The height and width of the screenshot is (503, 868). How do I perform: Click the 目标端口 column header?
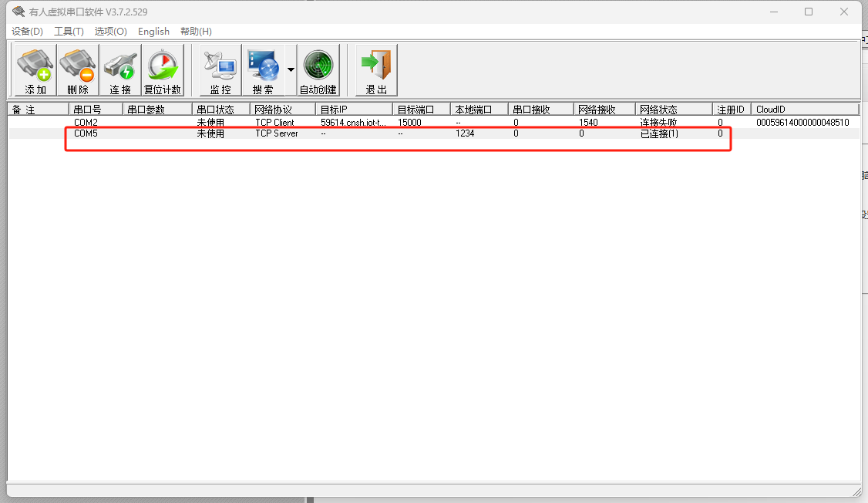[x=421, y=110]
